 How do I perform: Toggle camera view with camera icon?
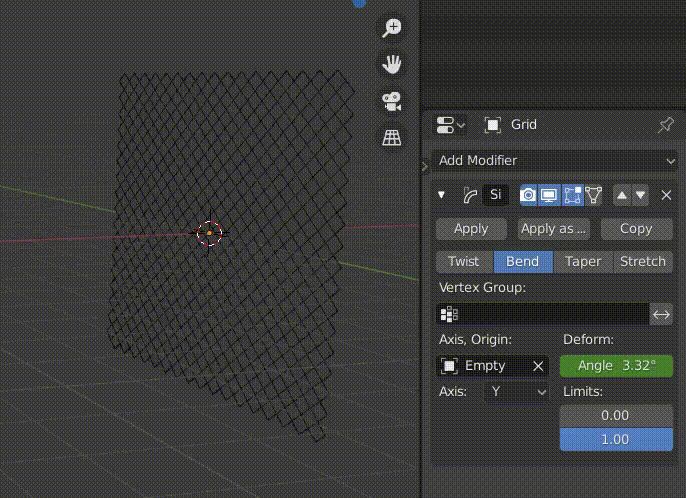coord(392,102)
